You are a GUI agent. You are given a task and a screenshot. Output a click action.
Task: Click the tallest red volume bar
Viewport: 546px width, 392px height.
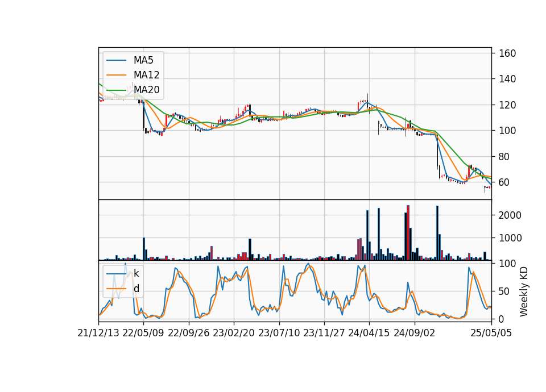[x=408, y=233]
